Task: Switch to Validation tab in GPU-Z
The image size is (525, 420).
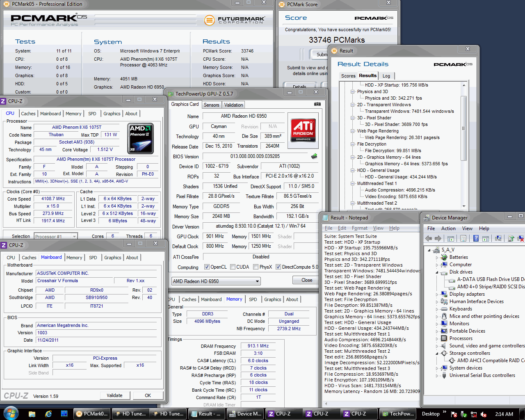Action: point(234,105)
